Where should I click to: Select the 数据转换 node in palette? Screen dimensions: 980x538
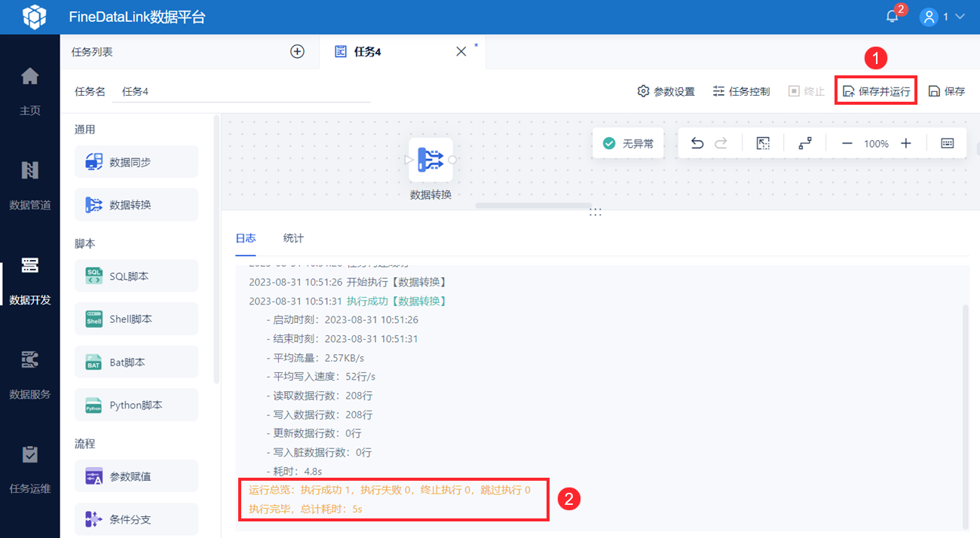pos(136,204)
